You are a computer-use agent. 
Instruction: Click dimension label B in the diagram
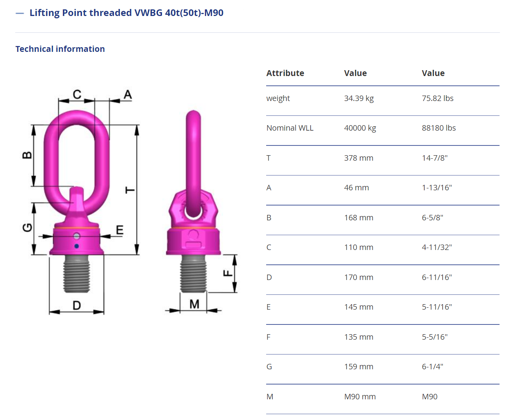point(27,155)
